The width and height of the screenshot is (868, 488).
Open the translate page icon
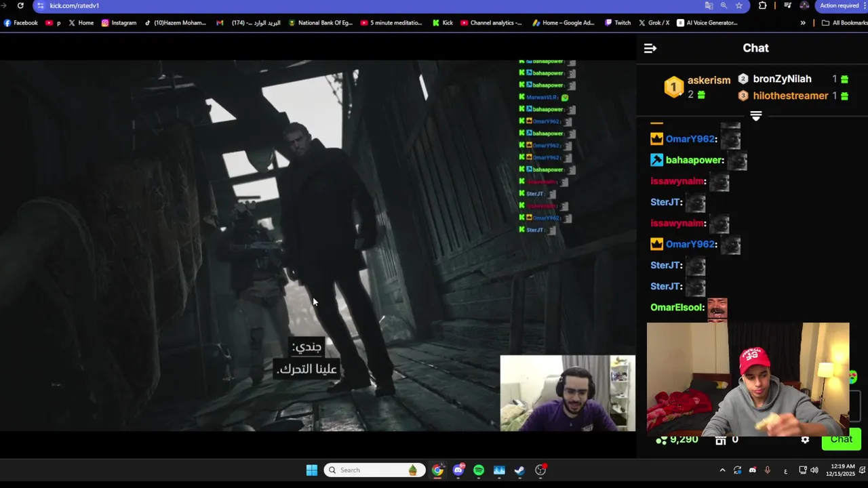click(709, 5)
